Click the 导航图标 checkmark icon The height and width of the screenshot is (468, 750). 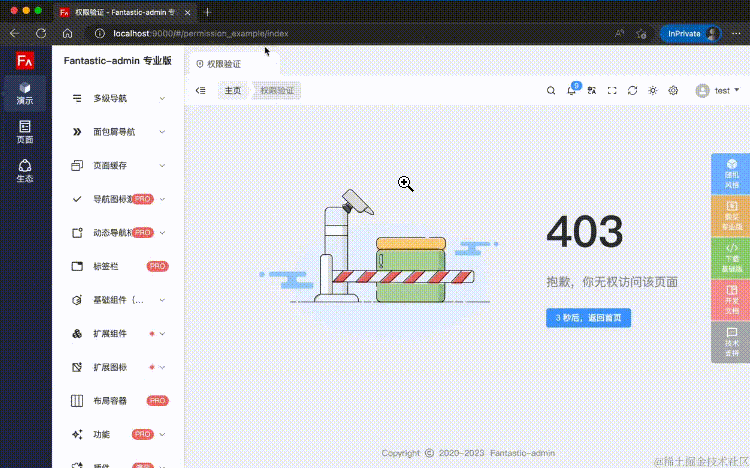point(77,199)
